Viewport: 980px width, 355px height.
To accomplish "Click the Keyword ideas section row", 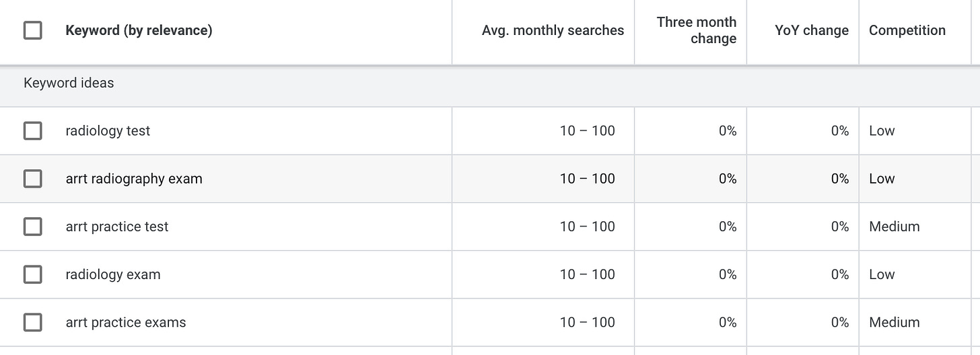I will click(x=69, y=83).
